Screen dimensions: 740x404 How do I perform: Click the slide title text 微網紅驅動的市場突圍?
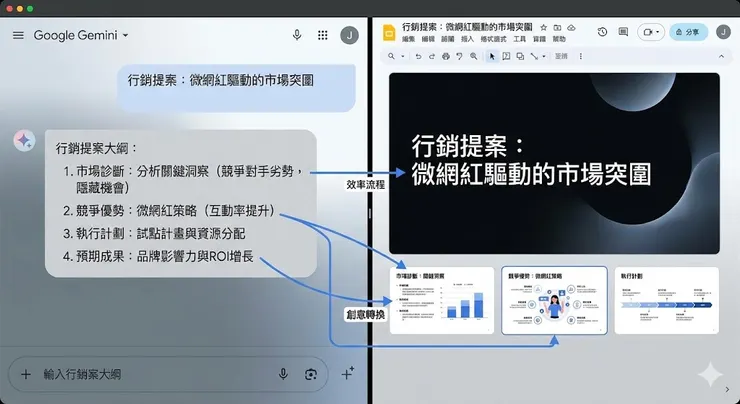pos(531,174)
